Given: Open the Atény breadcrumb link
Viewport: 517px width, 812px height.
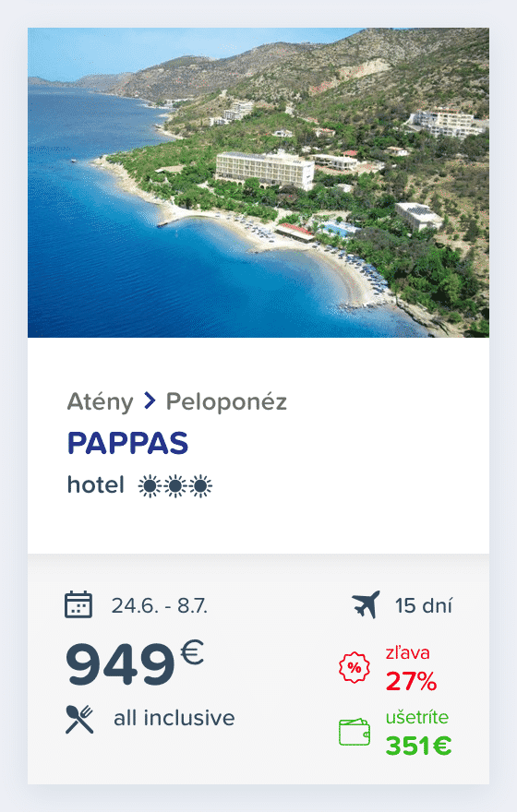Looking at the screenshot, I should click(x=100, y=402).
